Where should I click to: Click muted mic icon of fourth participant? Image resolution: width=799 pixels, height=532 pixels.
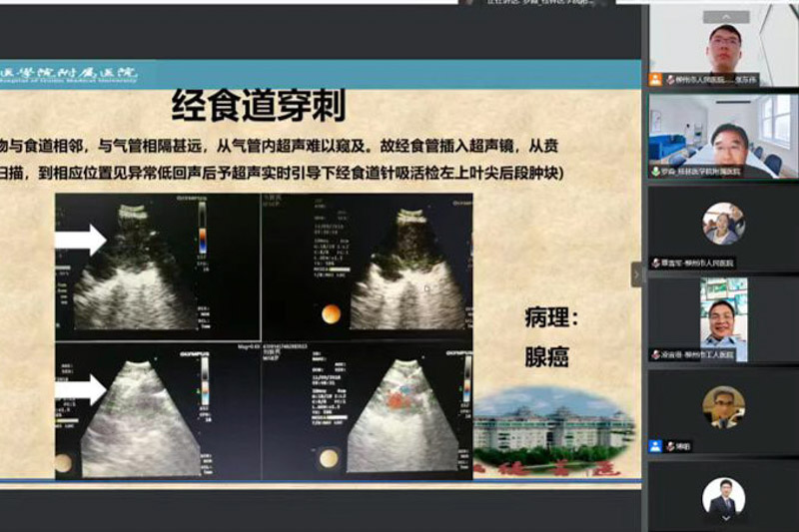pyautogui.click(x=656, y=354)
